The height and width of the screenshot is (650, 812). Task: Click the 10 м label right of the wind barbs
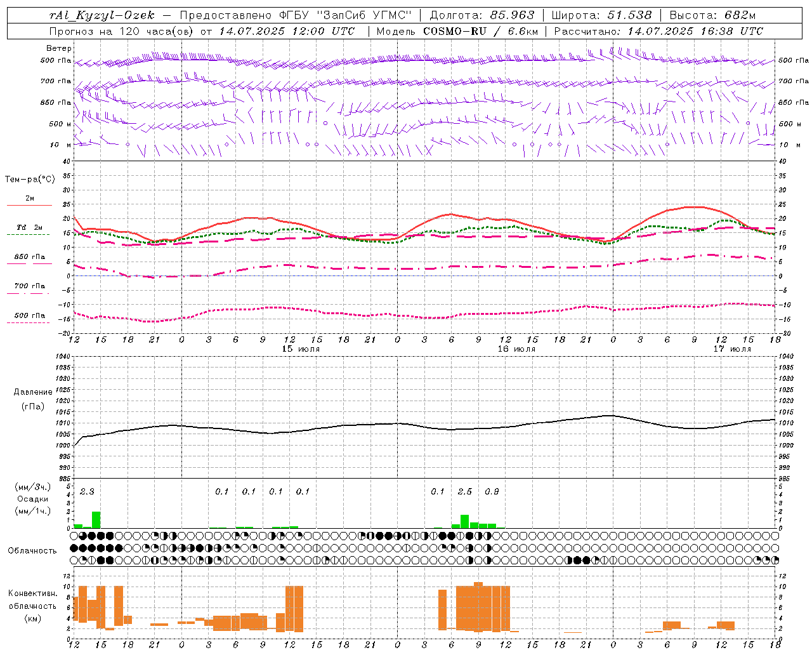789,145
